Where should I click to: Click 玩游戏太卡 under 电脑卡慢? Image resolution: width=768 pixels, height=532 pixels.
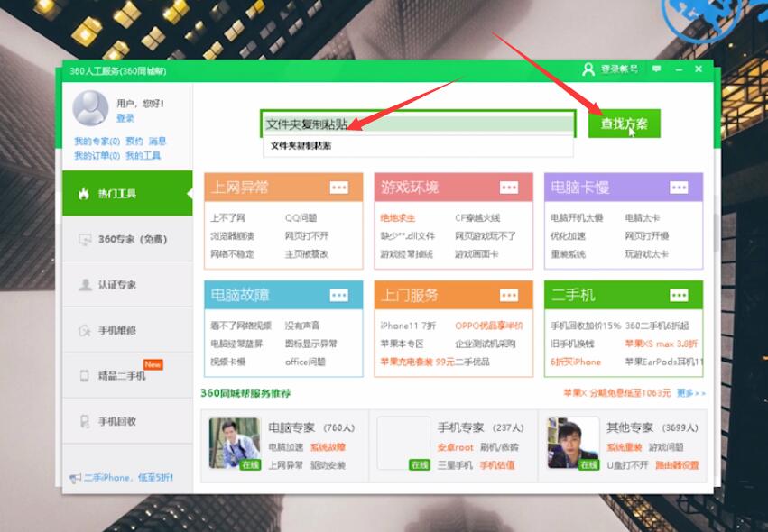click(x=646, y=254)
